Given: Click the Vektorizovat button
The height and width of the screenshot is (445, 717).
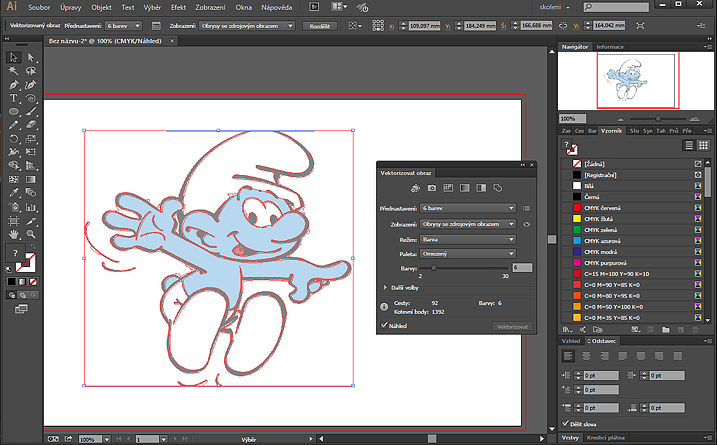Looking at the screenshot, I should click(x=512, y=327).
